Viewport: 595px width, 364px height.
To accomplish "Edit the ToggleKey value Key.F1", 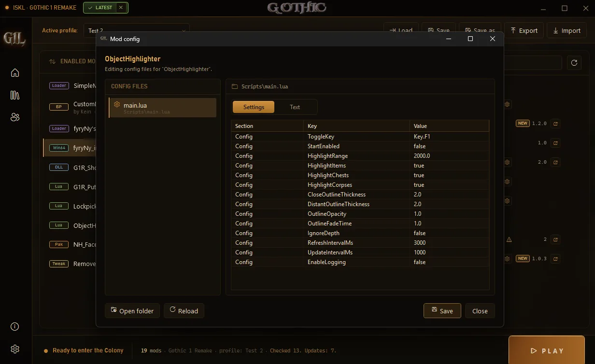I will coord(449,137).
